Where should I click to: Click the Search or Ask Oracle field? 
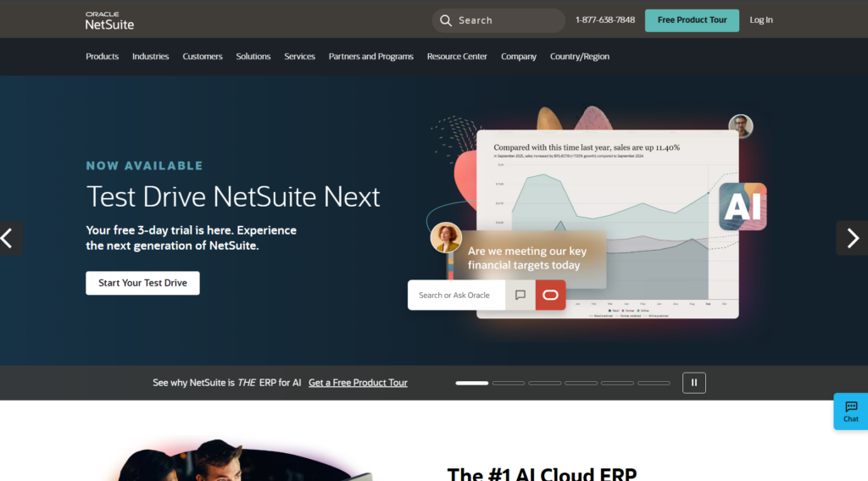click(457, 296)
